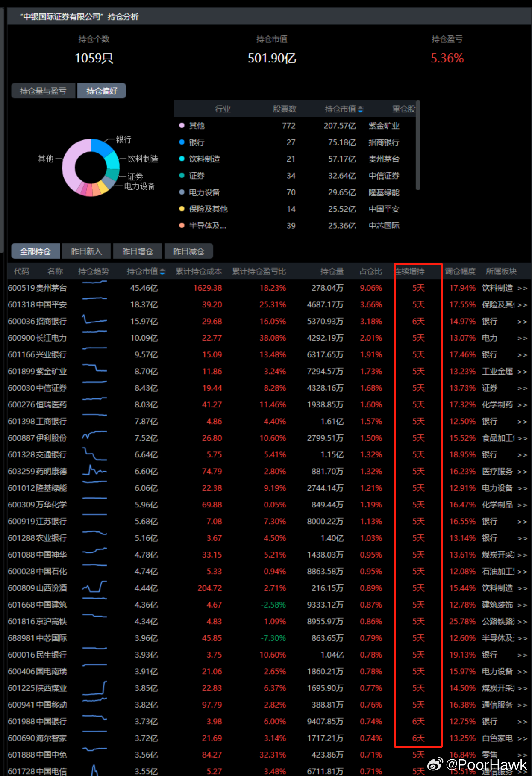This screenshot has height=776, width=532.
Task: Click the purple dot beside 其他 industry
Action: point(182,126)
